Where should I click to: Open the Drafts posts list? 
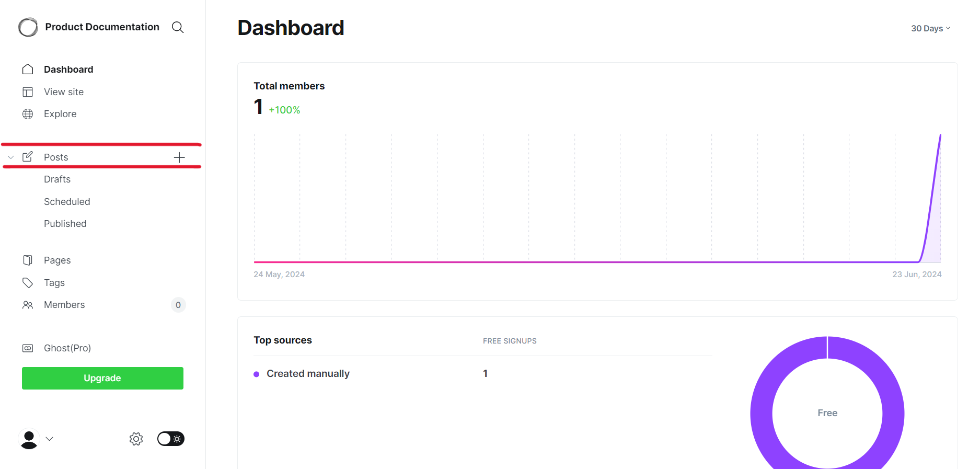pyautogui.click(x=57, y=179)
